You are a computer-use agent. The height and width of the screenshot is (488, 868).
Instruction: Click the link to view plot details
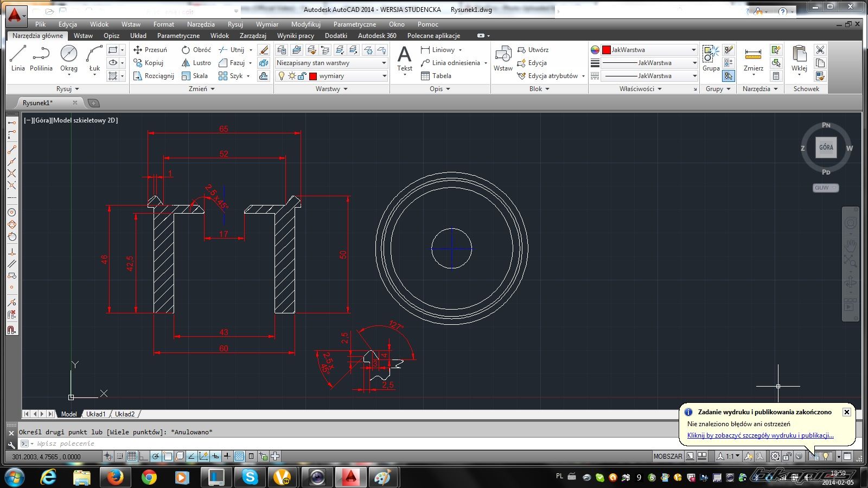pyautogui.click(x=761, y=435)
